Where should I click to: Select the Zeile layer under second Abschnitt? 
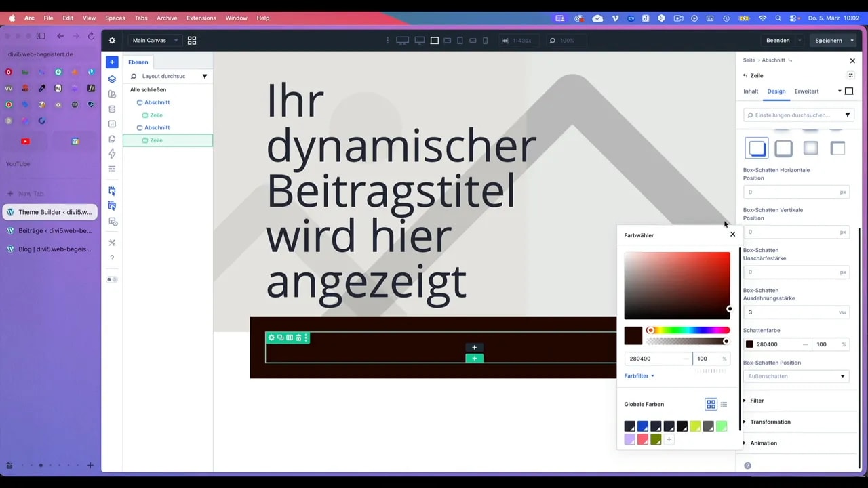(x=156, y=140)
